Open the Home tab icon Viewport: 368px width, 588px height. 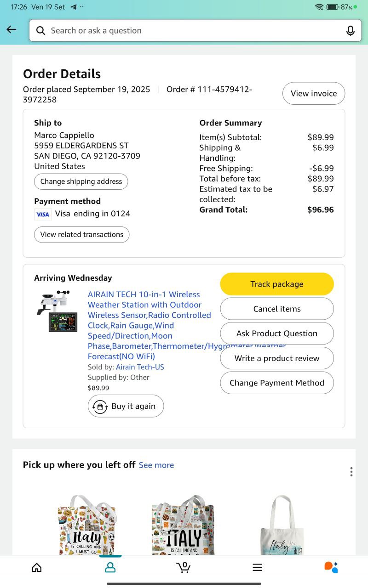[x=37, y=567]
